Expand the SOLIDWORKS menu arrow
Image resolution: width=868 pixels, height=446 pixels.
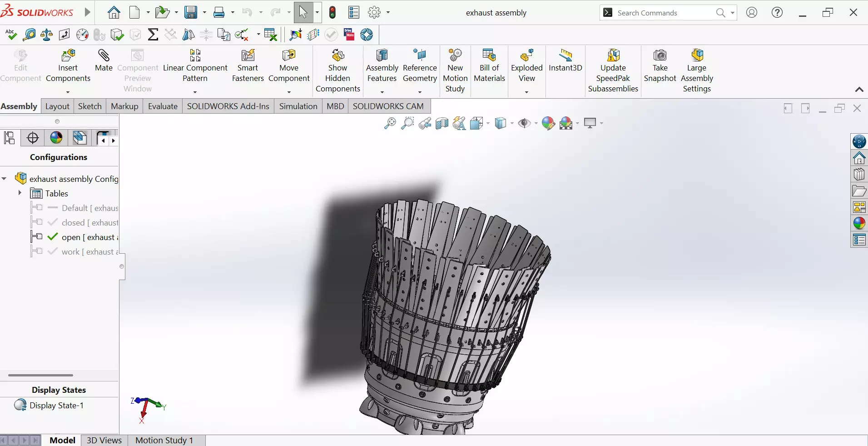pyautogui.click(x=88, y=13)
